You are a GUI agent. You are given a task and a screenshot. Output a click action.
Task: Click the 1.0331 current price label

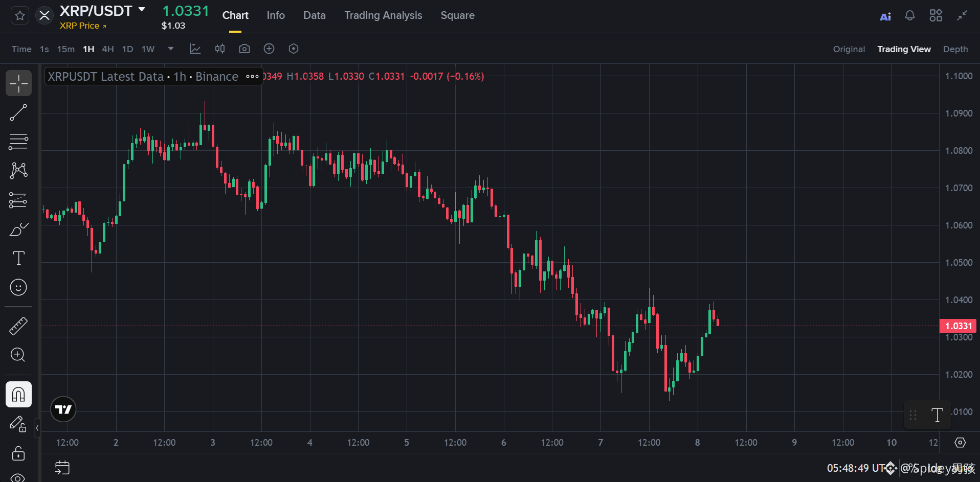958,326
